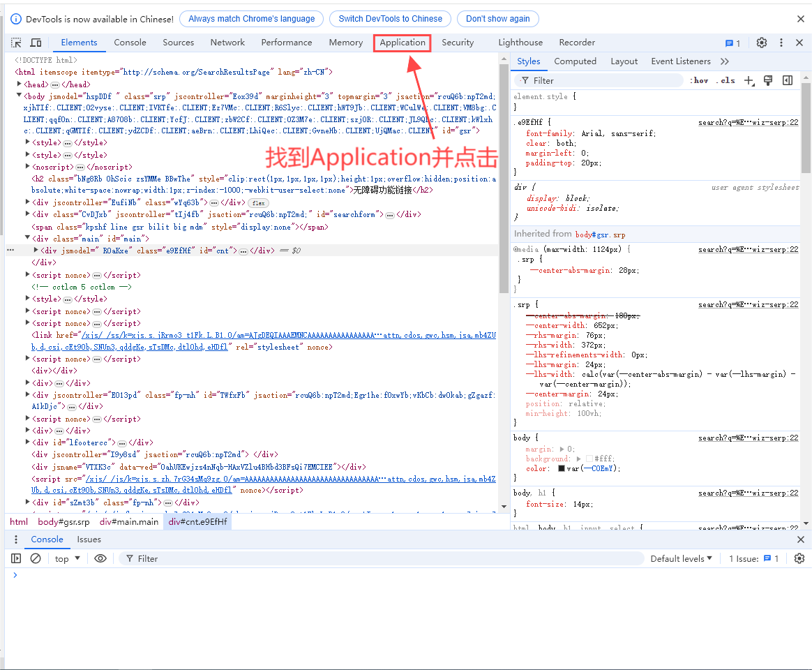Switch to the Console panel tab
812x670 pixels.
click(130, 43)
